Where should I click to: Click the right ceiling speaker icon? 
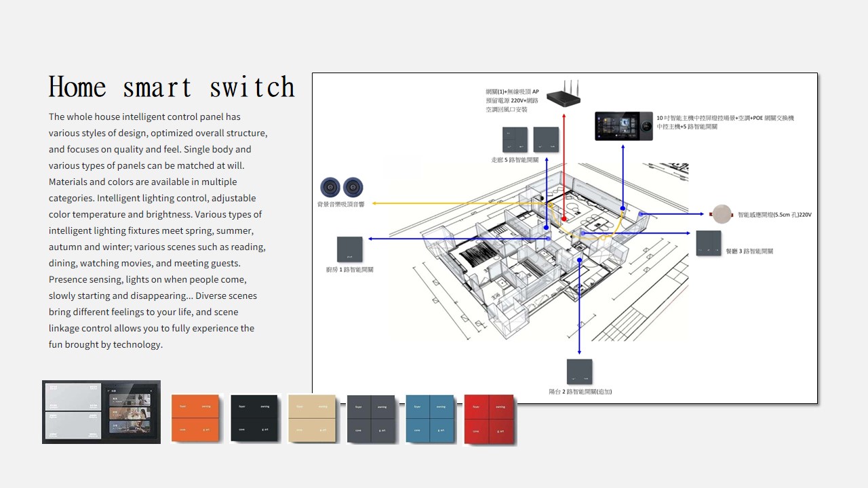coord(353,187)
